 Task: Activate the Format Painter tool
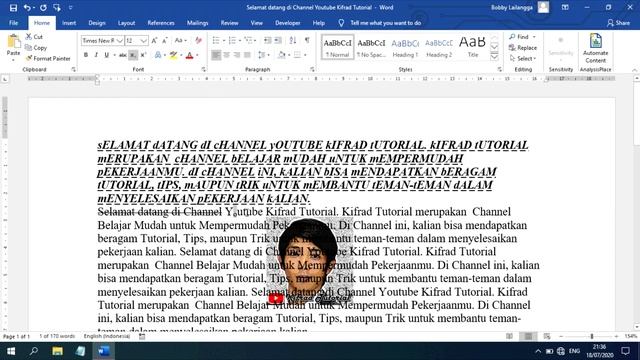(x=48, y=58)
